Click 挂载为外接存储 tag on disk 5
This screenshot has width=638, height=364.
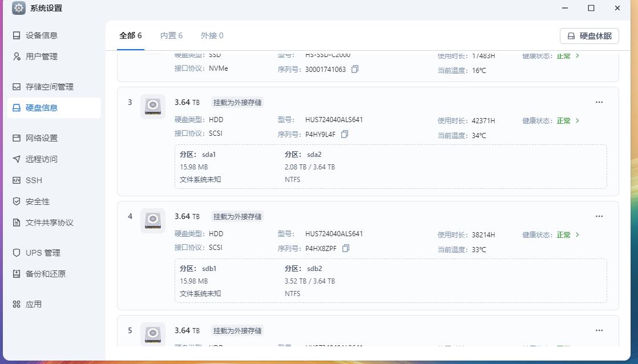pos(237,331)
